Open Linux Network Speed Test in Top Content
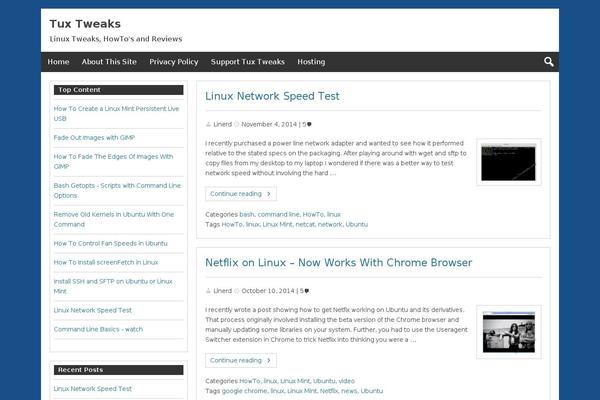Screen dimensions: 600x400 pos(93,310)
